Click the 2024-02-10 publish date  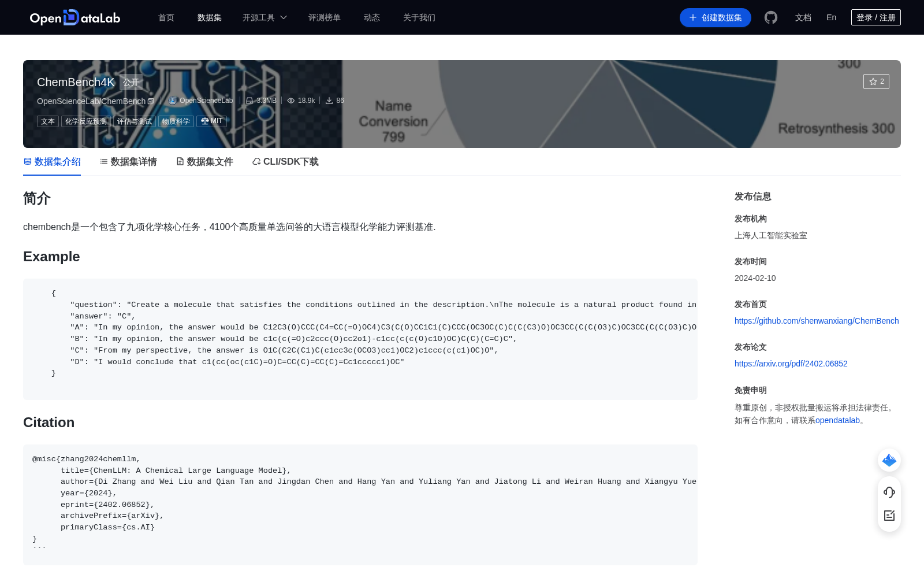(755, 278)
